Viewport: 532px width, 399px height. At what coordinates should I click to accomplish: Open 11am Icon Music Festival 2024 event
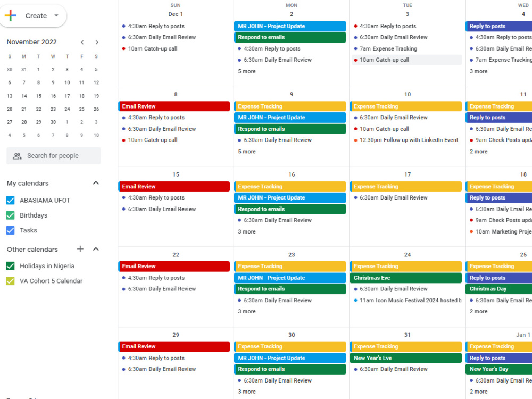406,300
